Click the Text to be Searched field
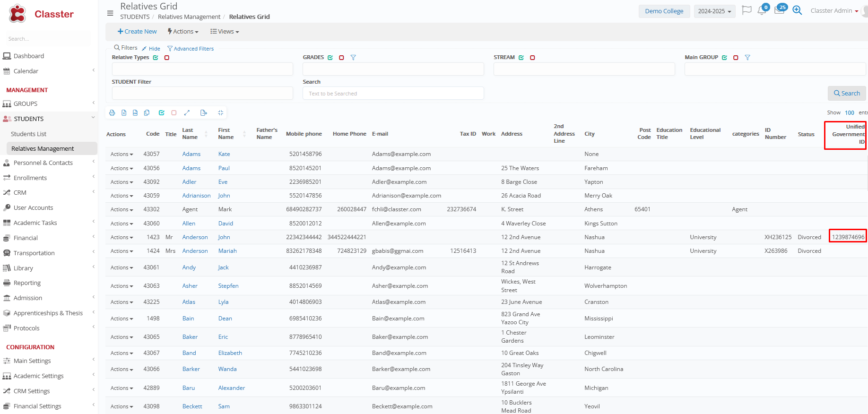Viewport: 868px width, 414px height. tap(393, 94)
